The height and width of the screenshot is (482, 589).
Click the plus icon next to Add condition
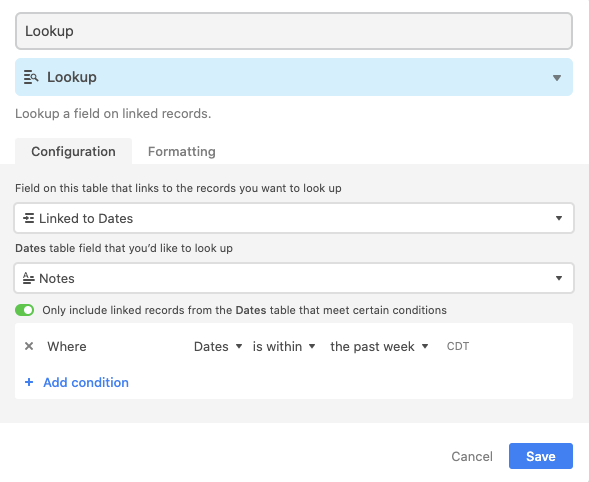pyautogui.click(x=29, y=382)
